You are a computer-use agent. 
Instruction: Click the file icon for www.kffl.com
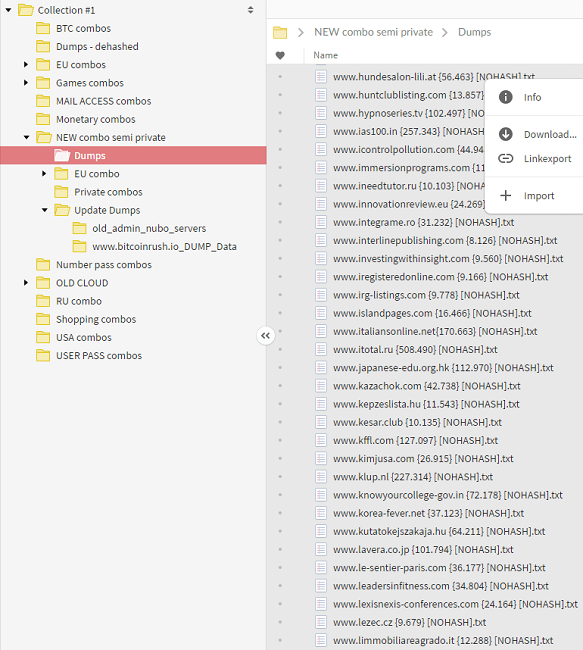(x=321, y=440)
